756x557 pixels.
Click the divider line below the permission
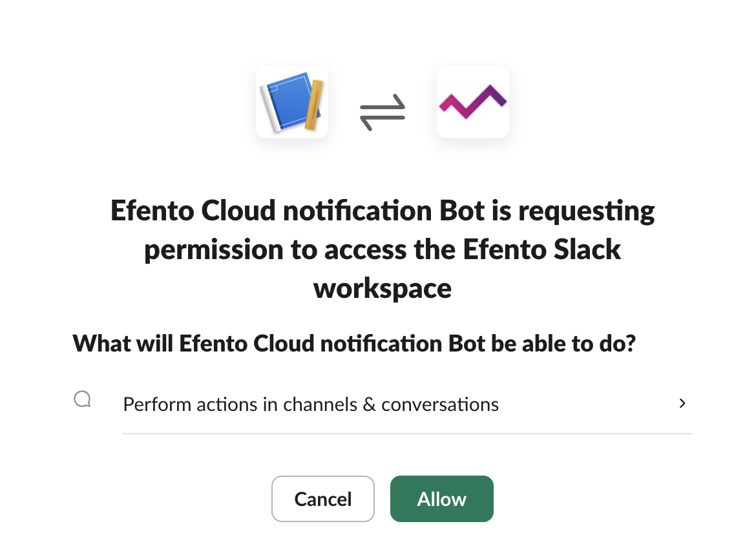click(407, 434)
